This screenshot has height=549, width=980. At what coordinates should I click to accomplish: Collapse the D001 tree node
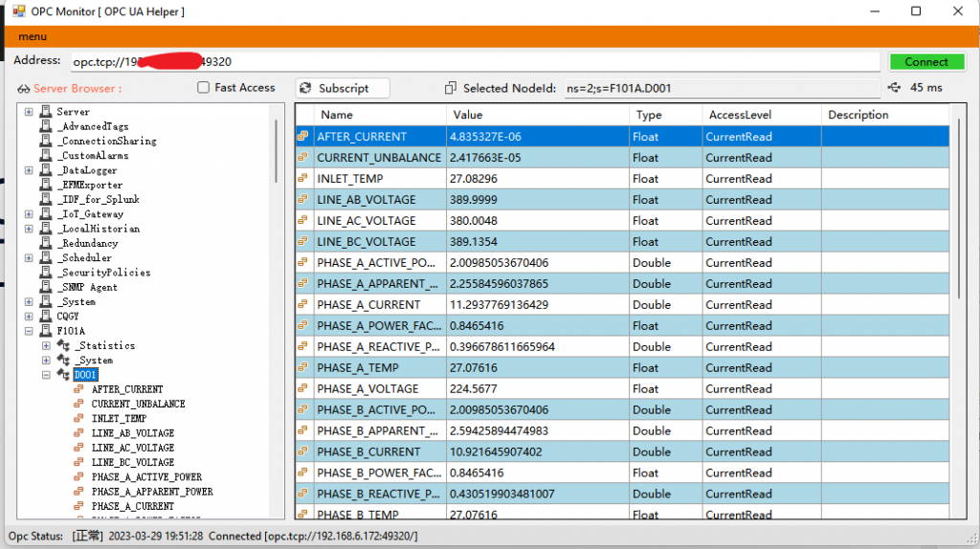pos(46,375)
